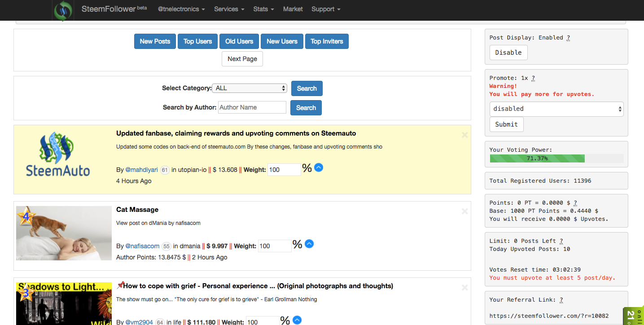Click the question mark next to Post Display
Image resolution: width=644 pixels, height=325 pixels.
[568, 38]
